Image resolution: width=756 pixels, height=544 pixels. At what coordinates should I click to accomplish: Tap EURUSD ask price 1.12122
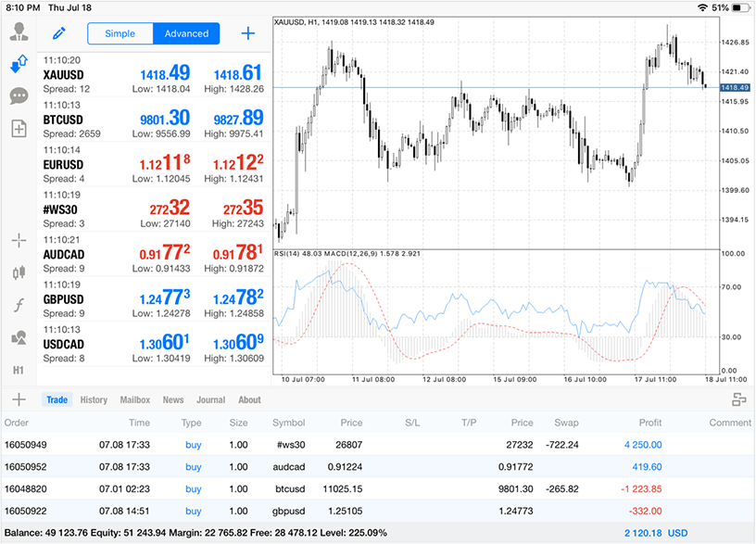pos(238,162)
